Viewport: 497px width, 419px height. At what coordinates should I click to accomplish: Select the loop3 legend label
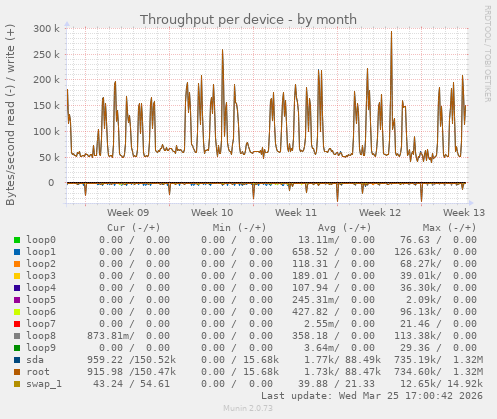(41, 276)
